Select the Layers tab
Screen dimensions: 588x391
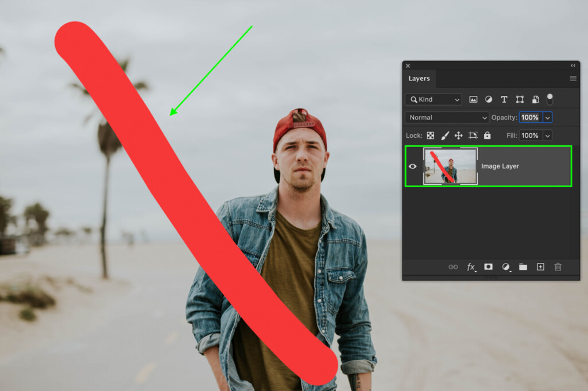coord(419,78)
